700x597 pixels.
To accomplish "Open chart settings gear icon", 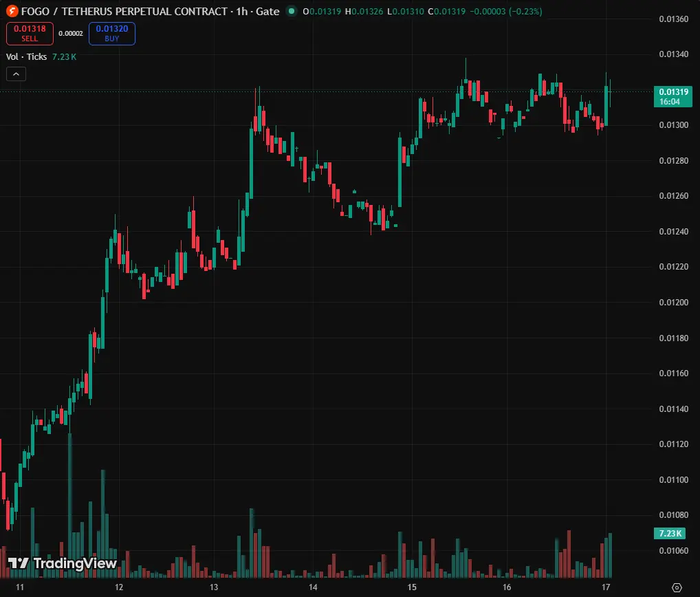I will pos(677,587).
